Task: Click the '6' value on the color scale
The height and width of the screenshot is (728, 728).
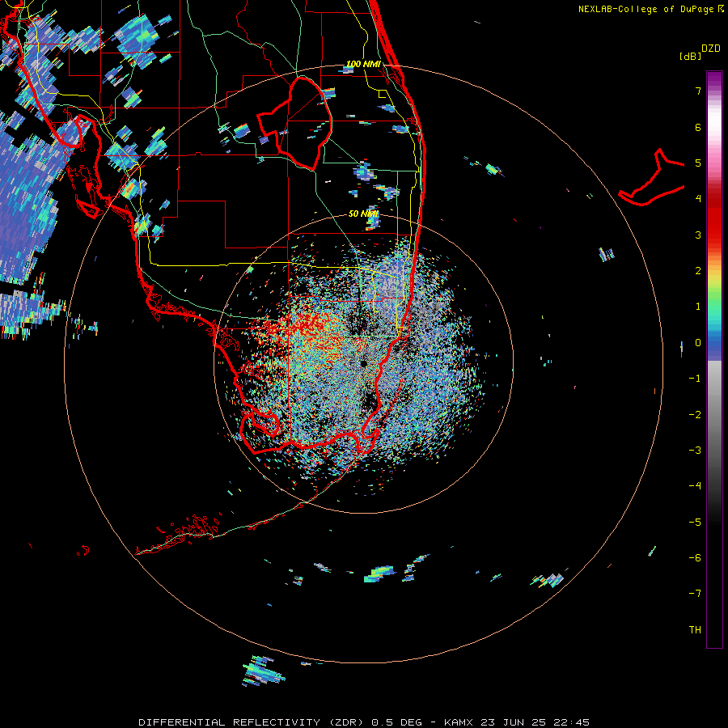Action: click(698, 127)
